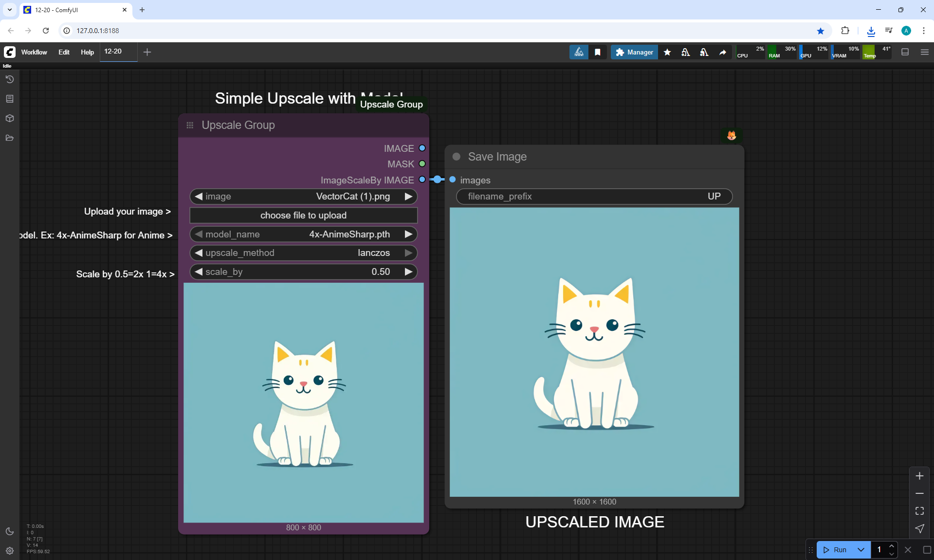Open the workflows folder sidebar icon
This screenshot has width=934, height=560.
click(x=10, y=138)
